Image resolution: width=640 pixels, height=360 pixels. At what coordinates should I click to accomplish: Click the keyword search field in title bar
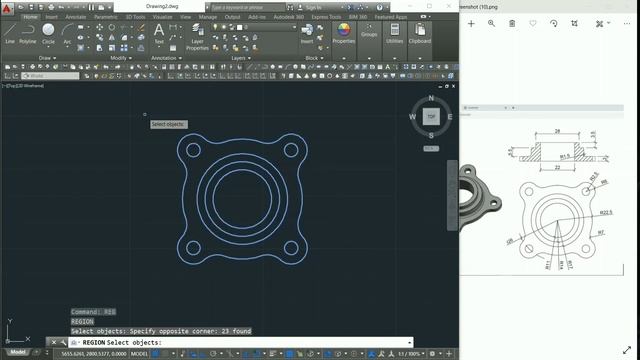point(248,7)
